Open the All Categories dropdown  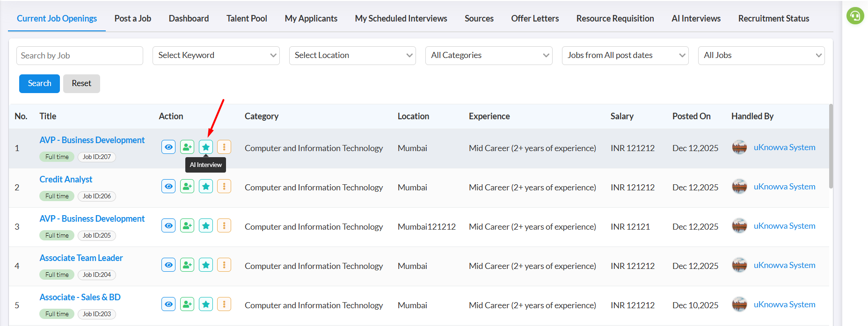pos(489,56)
